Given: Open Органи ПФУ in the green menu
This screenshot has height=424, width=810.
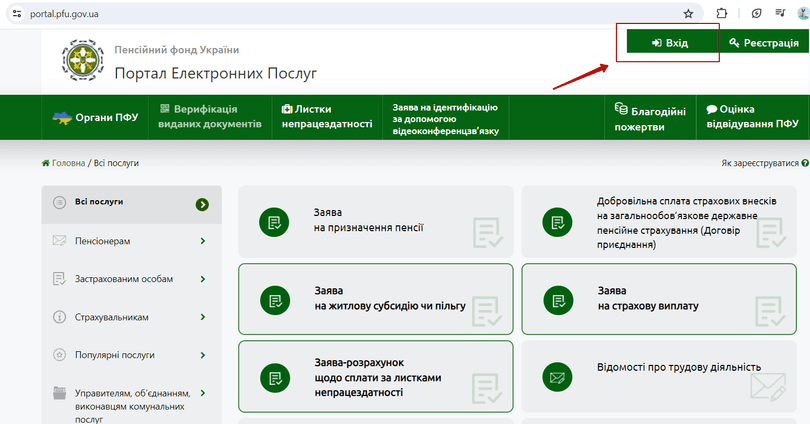Looking at the screenshot, I should [95, 117].
